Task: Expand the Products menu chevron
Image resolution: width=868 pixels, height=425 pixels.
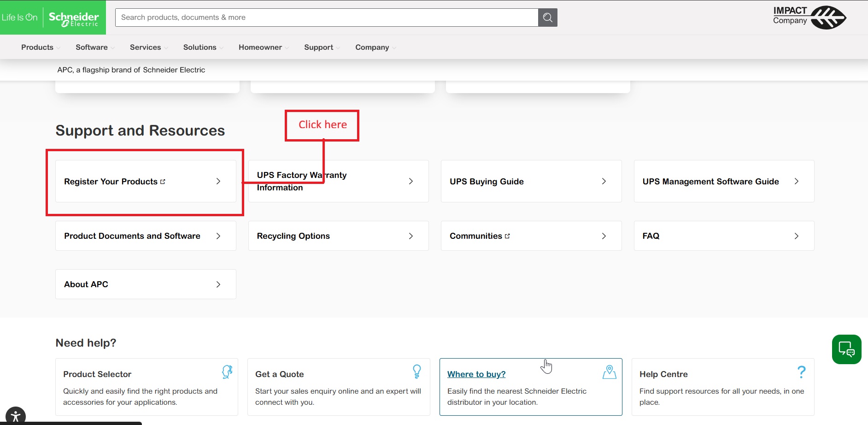Action: 58,48
